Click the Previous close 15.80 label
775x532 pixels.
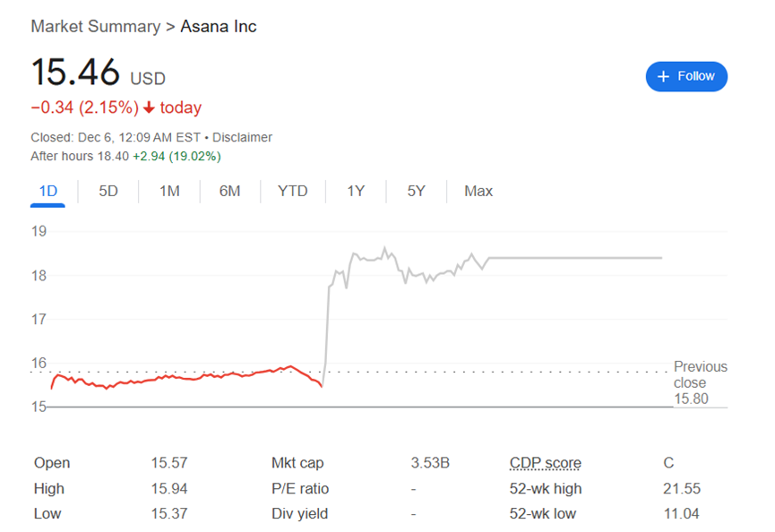click(700, 382)
